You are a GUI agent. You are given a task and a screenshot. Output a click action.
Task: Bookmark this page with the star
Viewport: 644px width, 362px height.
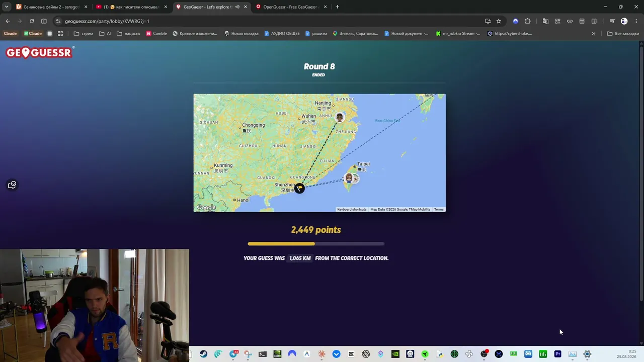point(499,21)
